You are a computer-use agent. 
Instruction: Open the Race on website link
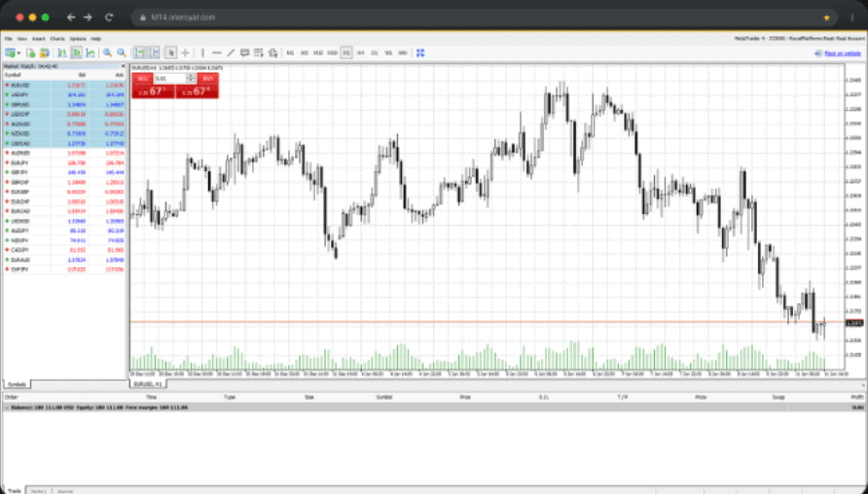(x=842, y=53)
